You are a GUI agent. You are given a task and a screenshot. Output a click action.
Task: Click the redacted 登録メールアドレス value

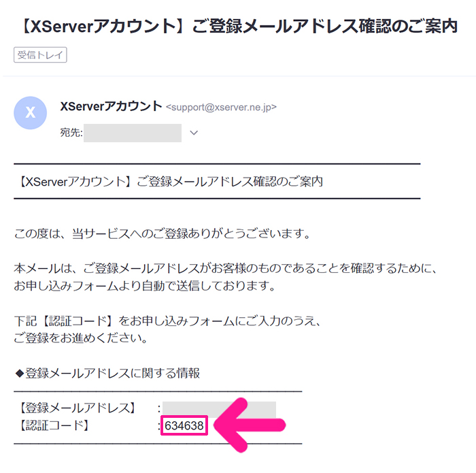[219, 409]
